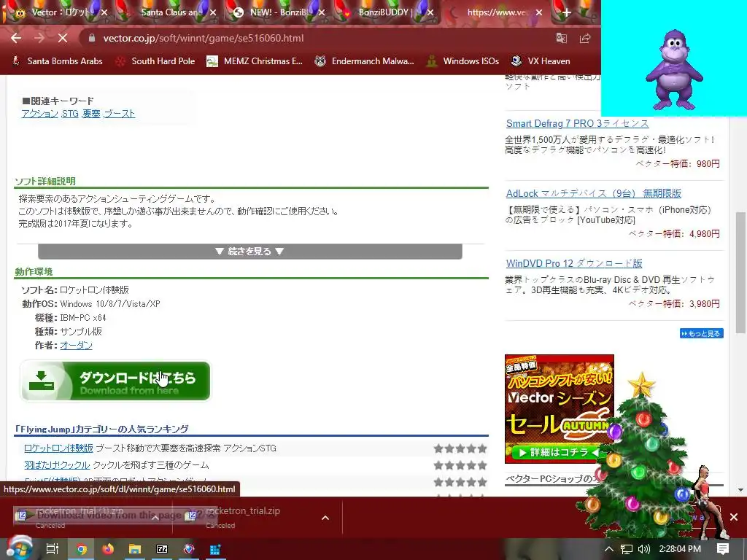Open 7-Zip from taskbar
Image resolution: width=747 pixels, height=560 pixels.
tap(162, 549)
